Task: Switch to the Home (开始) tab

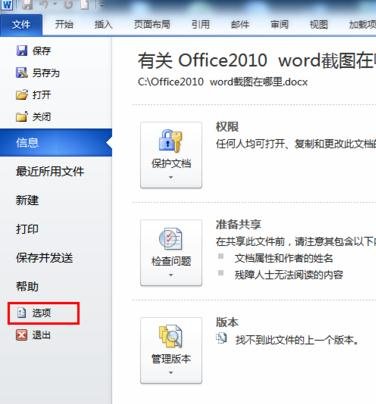Action: point(64,24)
